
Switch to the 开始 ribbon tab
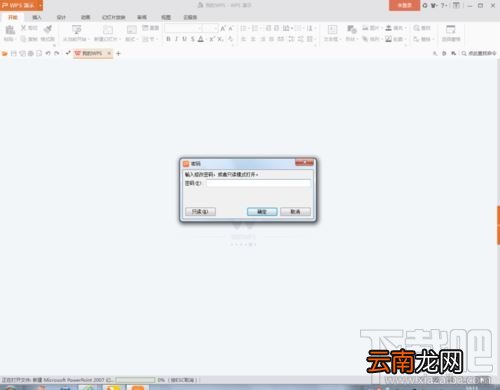click(13, 17)
